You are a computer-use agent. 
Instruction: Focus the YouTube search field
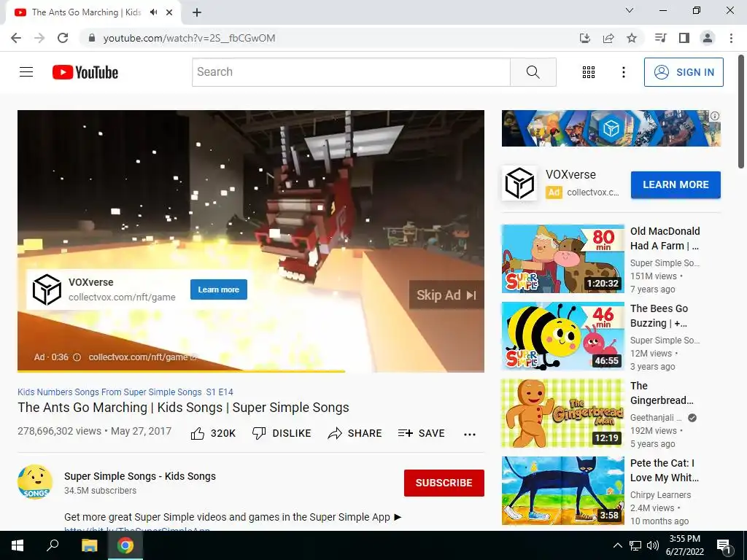(351, 72)
